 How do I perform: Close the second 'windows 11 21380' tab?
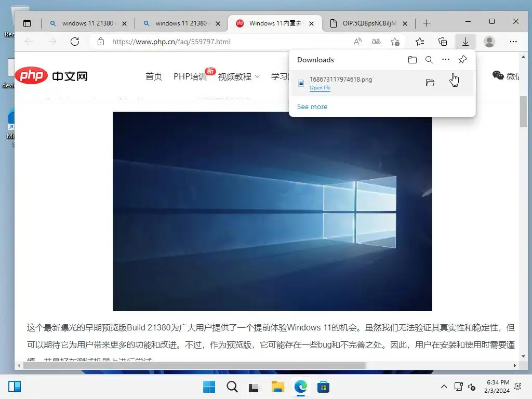click(x=218, y=23)
